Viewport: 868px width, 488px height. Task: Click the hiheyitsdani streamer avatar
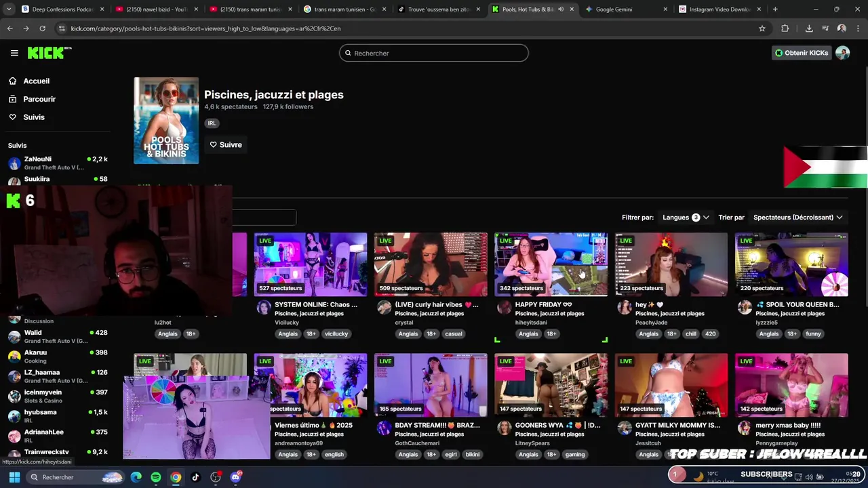504,308
